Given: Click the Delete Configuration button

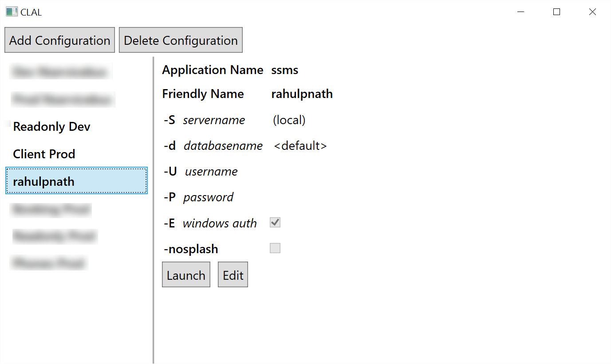Looking at the screenshot, I should point(181,40).
